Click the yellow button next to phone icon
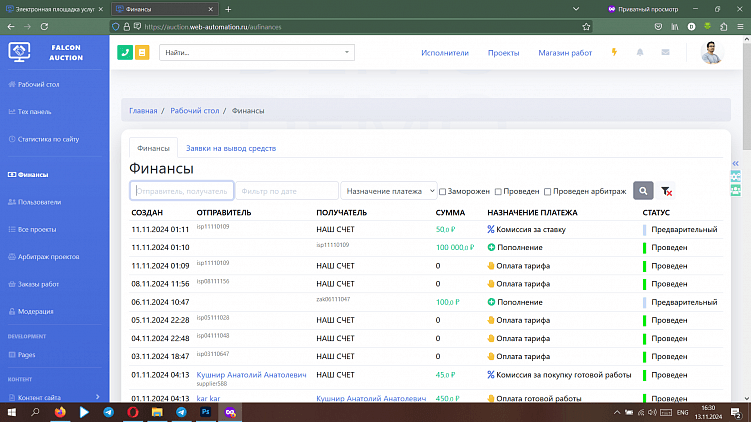The image size is (751, 422). click(x=142, y=52)
